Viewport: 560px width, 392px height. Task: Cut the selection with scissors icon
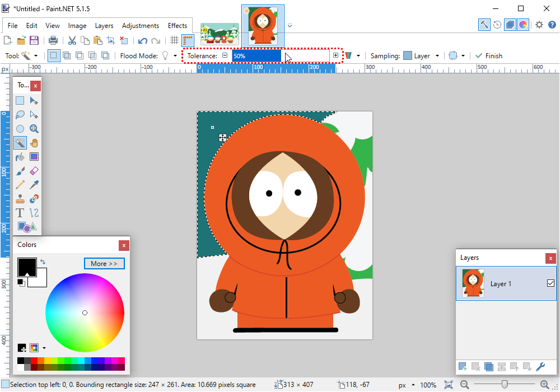(72, 40)
